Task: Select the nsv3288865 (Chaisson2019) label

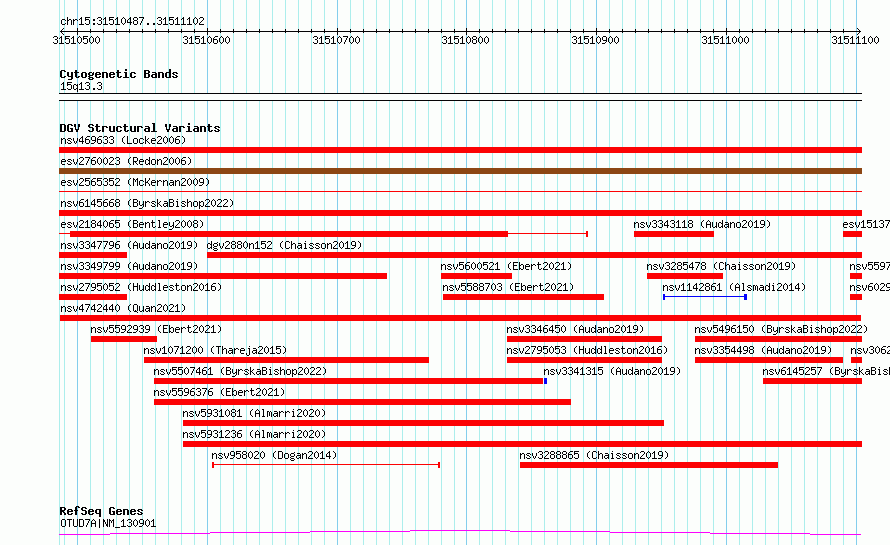Action: click(594, 455)
